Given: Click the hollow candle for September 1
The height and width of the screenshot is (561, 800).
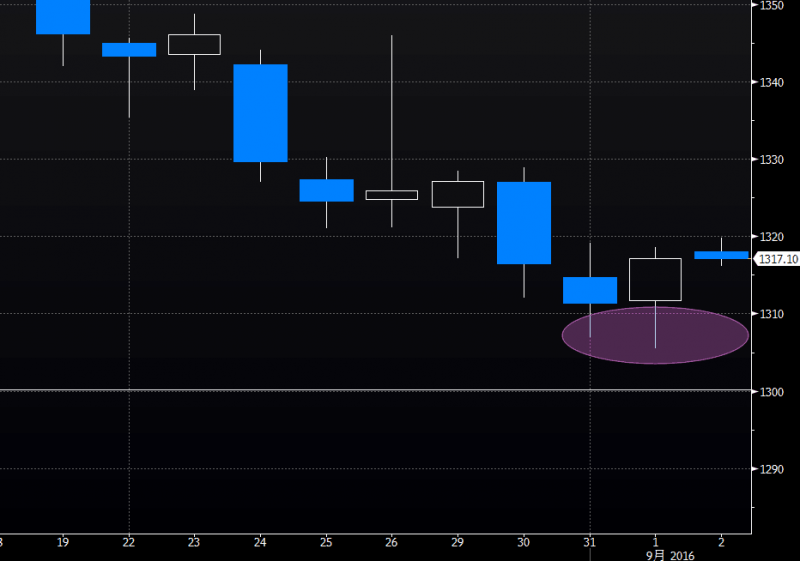Looking at the screenshot, I should (x=655, y=279).
